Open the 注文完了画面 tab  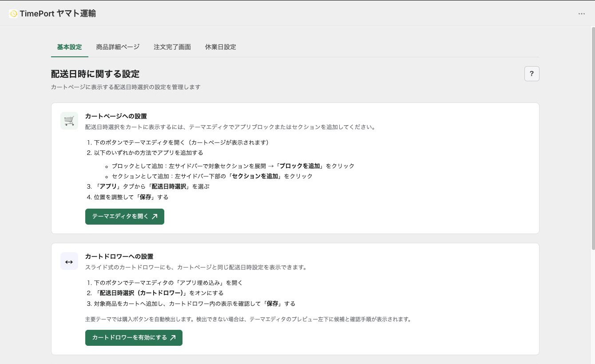(172, 47)
